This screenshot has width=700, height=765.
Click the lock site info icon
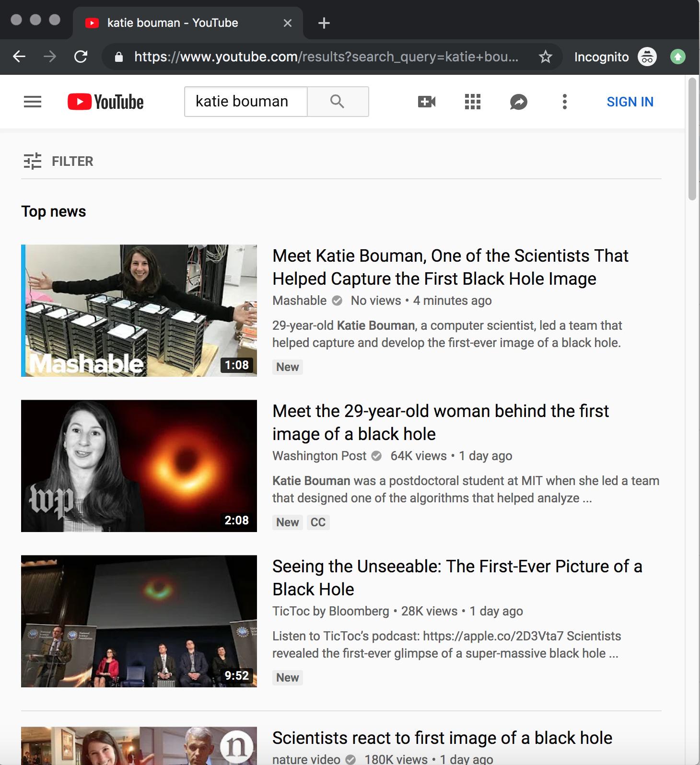click(x=119, y=57)
